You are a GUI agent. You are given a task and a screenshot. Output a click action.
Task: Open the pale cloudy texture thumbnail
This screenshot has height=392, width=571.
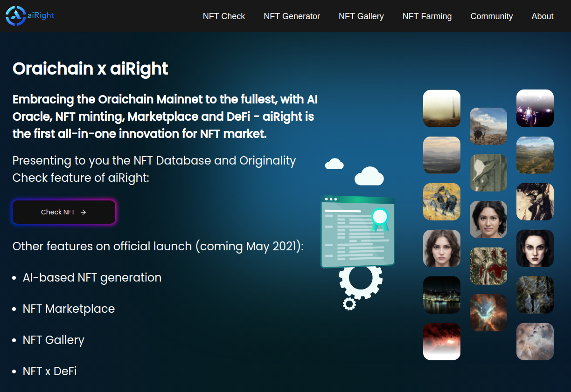click(535, 341)
